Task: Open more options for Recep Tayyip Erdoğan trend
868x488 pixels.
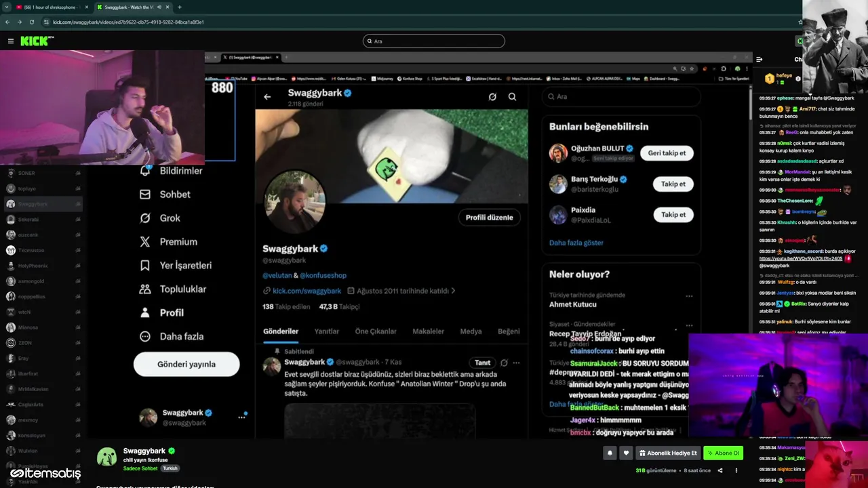Action: [x=689, y=325]
